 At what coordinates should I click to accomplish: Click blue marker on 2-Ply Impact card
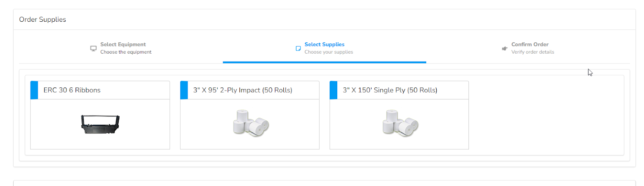(x=184, y=90)
